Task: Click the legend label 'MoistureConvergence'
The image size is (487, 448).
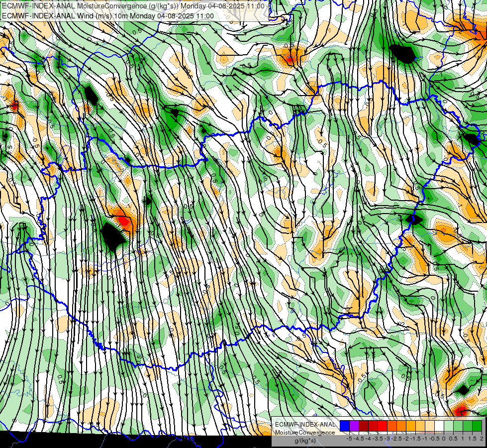Action: click(x=305, y=433)
